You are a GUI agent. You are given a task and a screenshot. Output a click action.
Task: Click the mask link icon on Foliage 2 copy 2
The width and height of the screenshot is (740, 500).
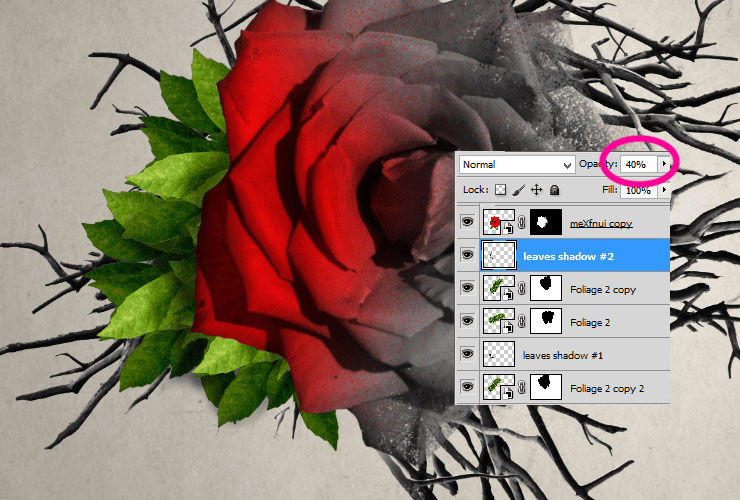pos(522,387)
